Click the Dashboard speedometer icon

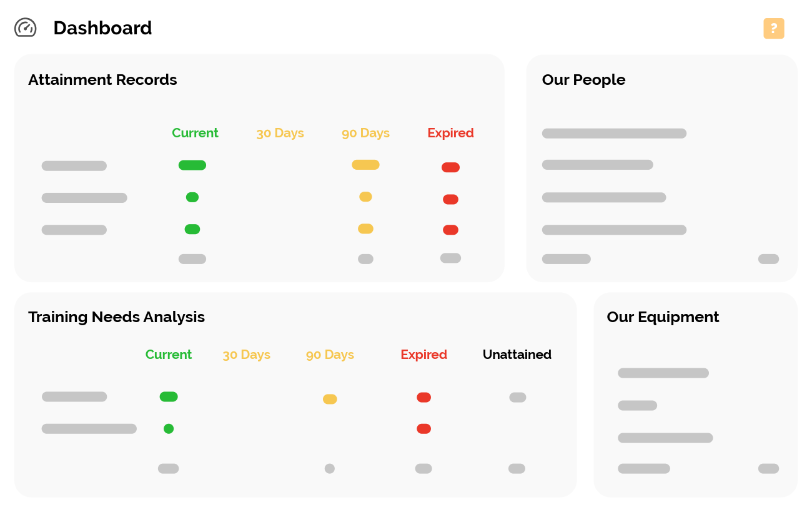tap(26, 27)
